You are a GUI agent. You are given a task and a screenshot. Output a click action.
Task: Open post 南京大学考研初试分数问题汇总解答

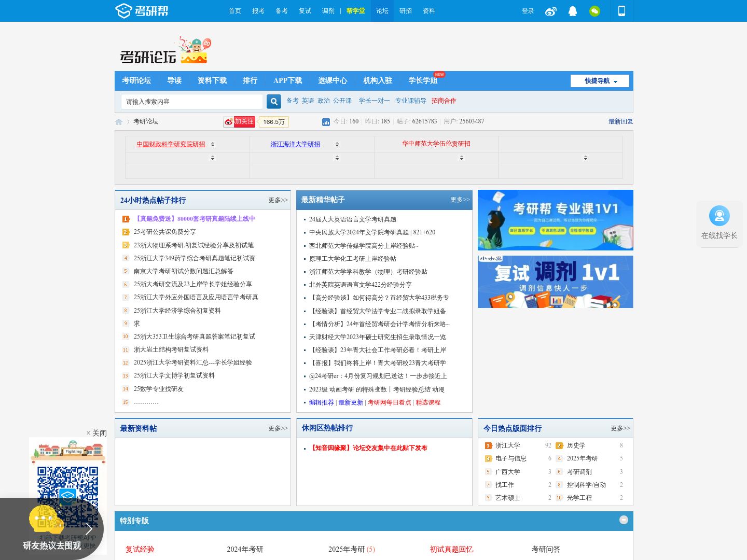click(184, 271)
